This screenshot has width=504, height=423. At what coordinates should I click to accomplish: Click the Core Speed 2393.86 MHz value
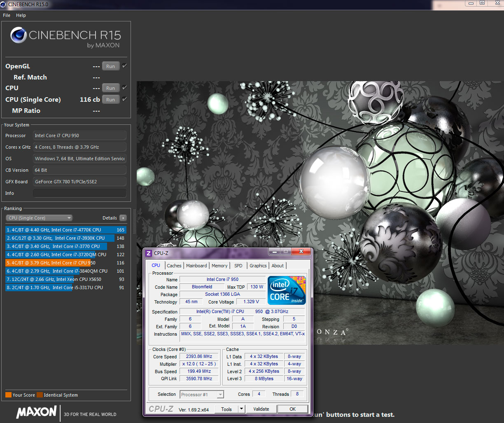199,357
